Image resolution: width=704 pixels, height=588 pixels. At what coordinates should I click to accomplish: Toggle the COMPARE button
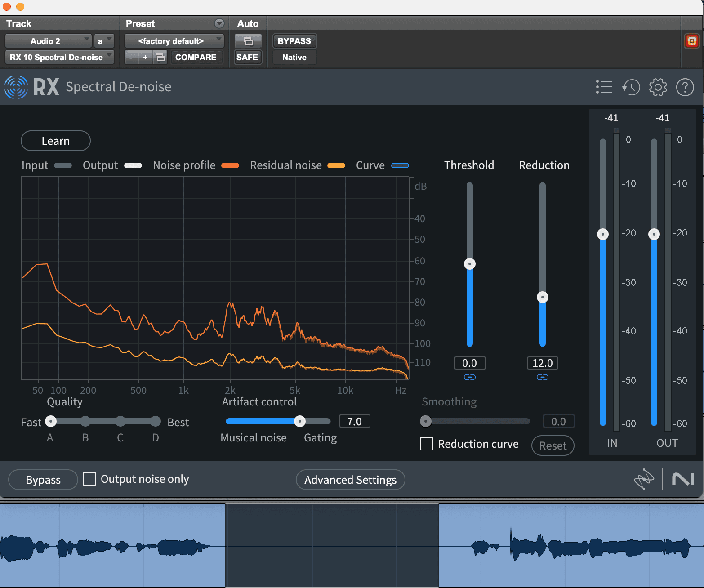click(x=196, y=57)
